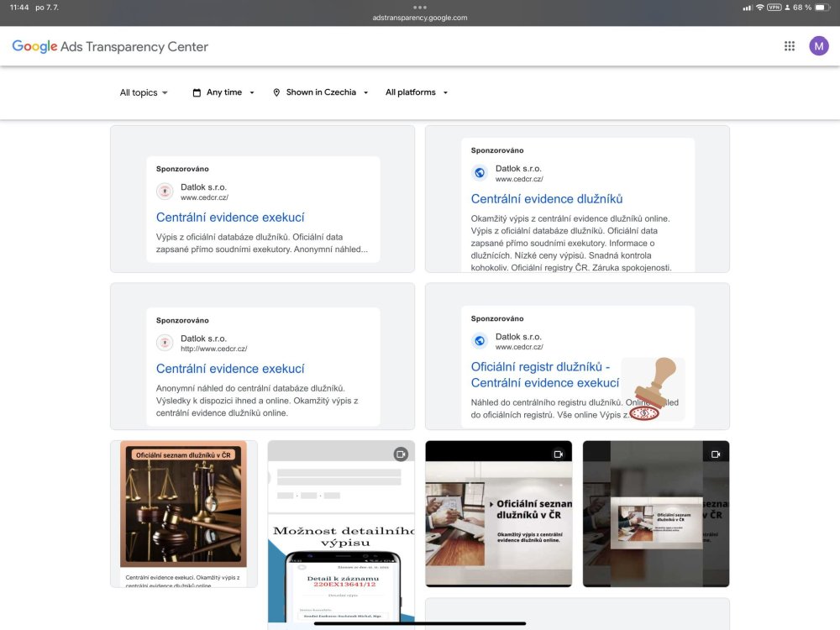Expand the All topics filter dropdown

[144, 92]
